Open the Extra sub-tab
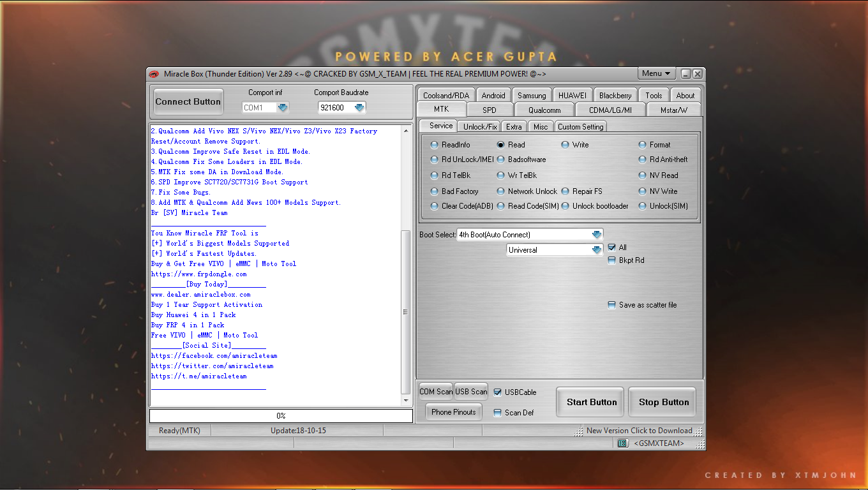The width and height of the screenshot is (868, 490). pos(514,126)
